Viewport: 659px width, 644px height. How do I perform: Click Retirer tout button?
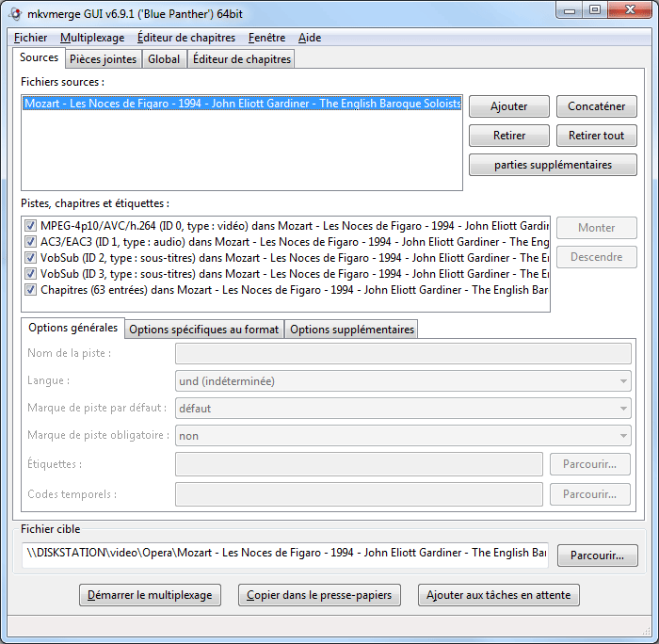(x=596, y=136)
